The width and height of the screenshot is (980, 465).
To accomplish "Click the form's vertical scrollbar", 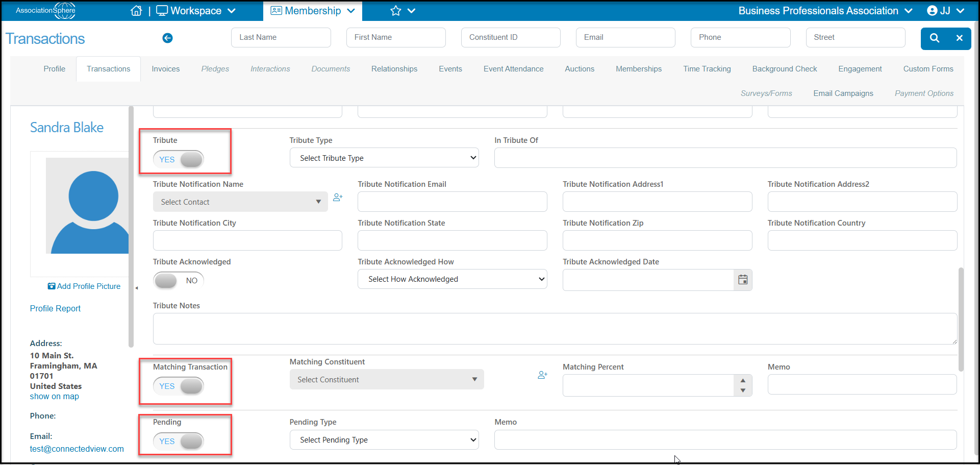I will [961, 320].
